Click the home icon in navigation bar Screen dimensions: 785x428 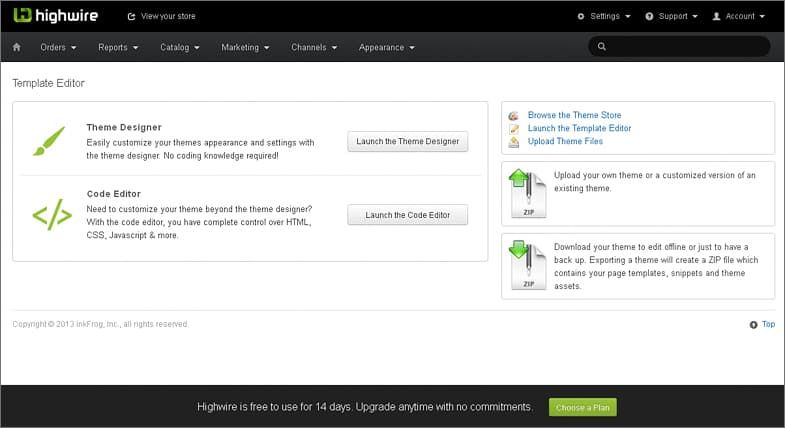click(x=17, y=47)
